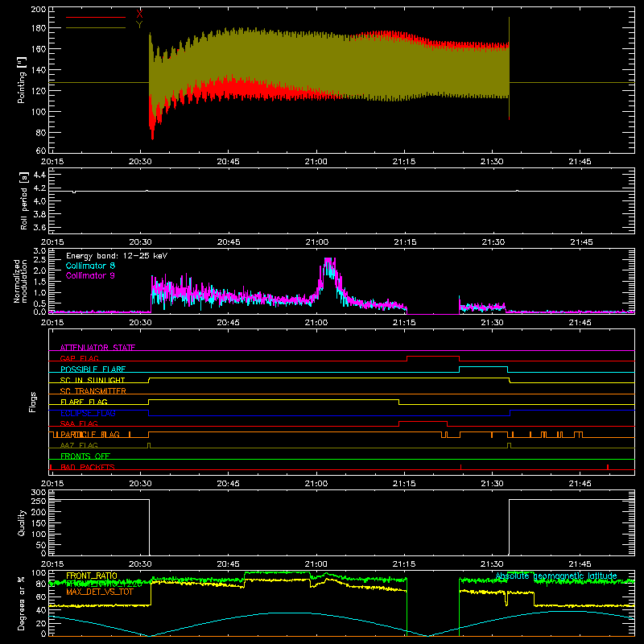Click the green FRONTS_OFF label

pyautogui.click(x=85, y=456)
